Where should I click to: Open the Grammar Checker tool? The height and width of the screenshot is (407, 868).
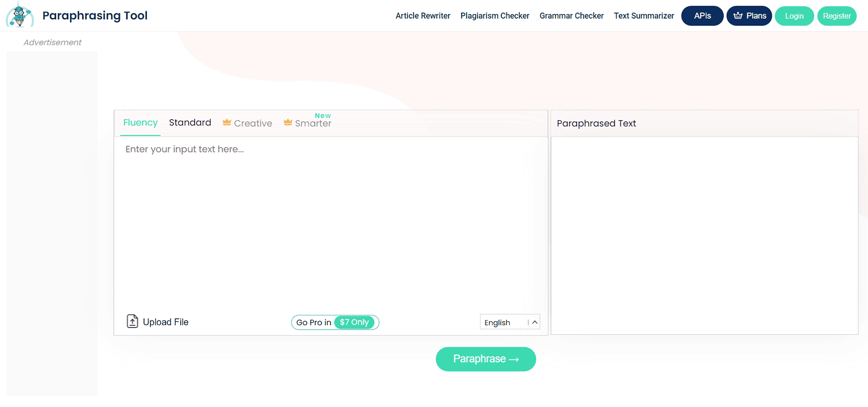[571, 15]
